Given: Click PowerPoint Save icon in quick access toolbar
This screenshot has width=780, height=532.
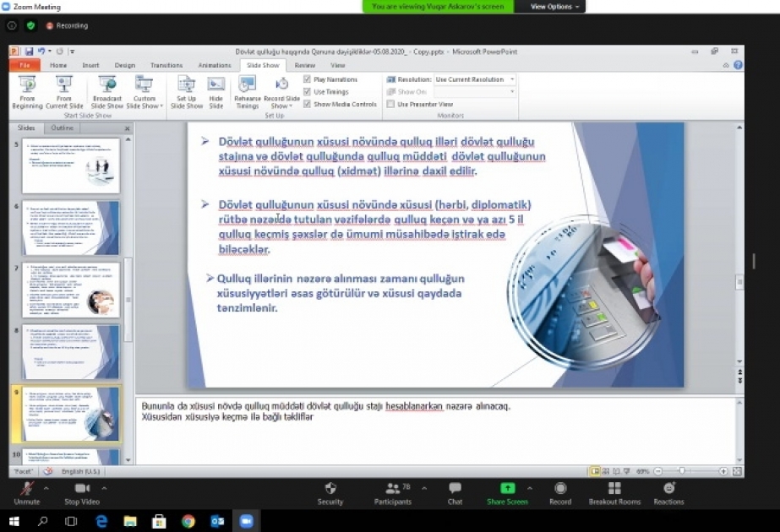Looking at the screenshot, I should point(29,52).
